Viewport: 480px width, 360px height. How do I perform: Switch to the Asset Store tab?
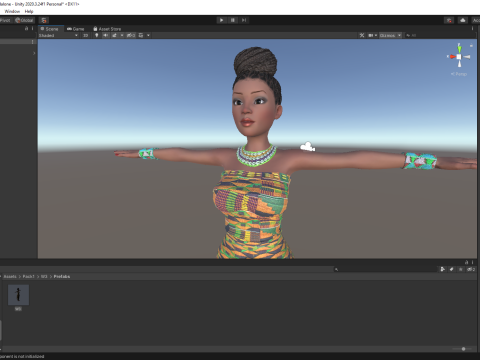click(x=107, y=29)
